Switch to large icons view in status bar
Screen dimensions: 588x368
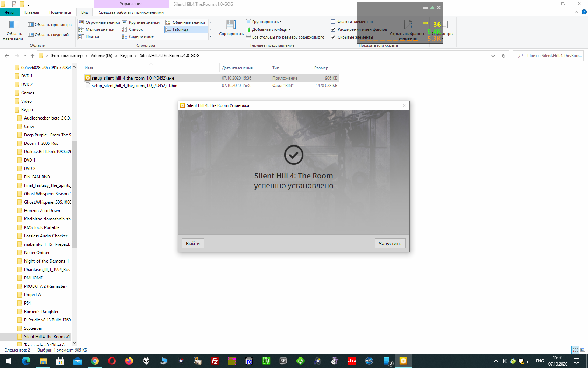583,350
